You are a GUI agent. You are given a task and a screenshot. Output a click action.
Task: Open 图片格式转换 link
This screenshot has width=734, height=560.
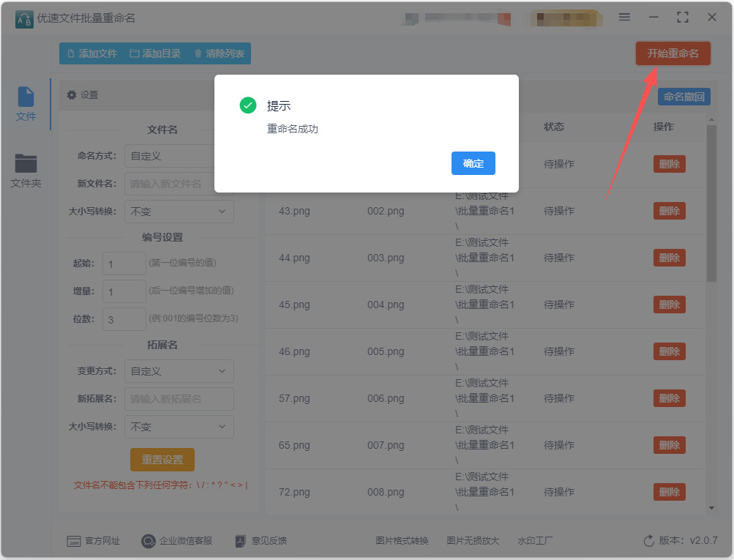pyautogui.click(x=402, y=541)
